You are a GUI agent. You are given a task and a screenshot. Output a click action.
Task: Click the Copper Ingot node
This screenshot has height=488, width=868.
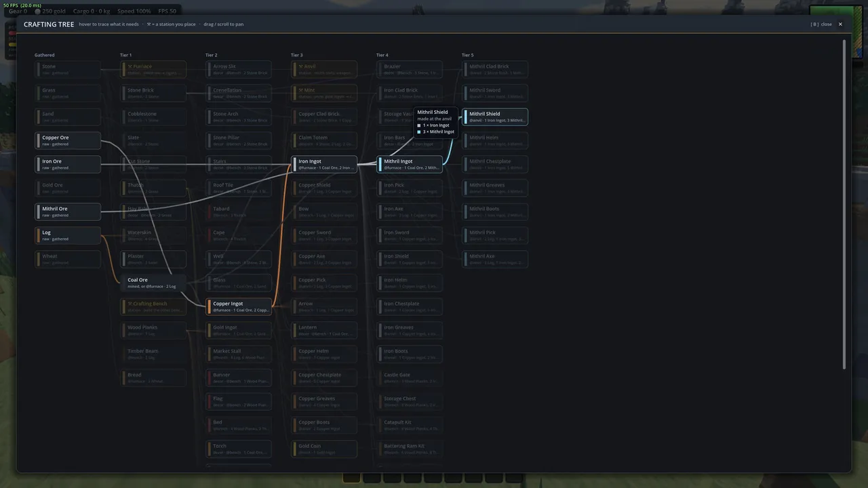tap(239, 306)
